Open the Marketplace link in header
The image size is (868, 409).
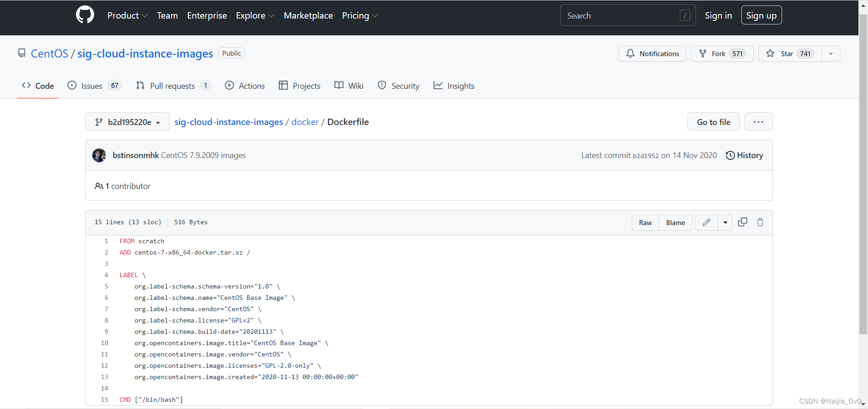tap(308, 15)
